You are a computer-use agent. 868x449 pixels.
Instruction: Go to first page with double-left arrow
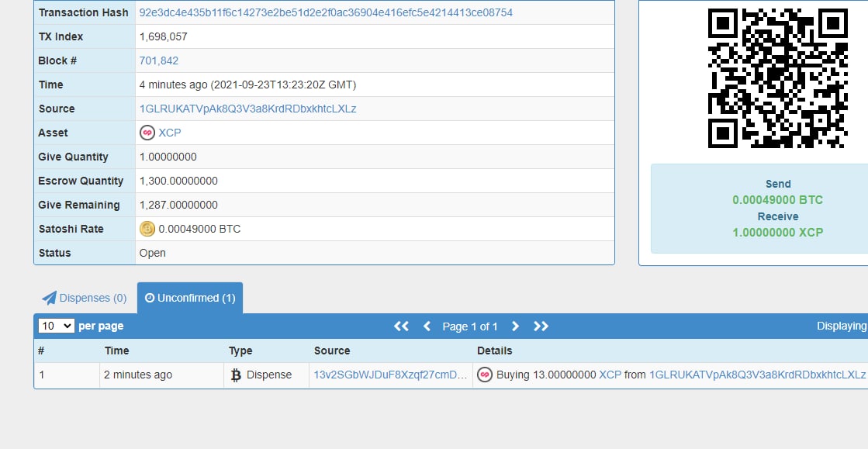pos(401,326)
